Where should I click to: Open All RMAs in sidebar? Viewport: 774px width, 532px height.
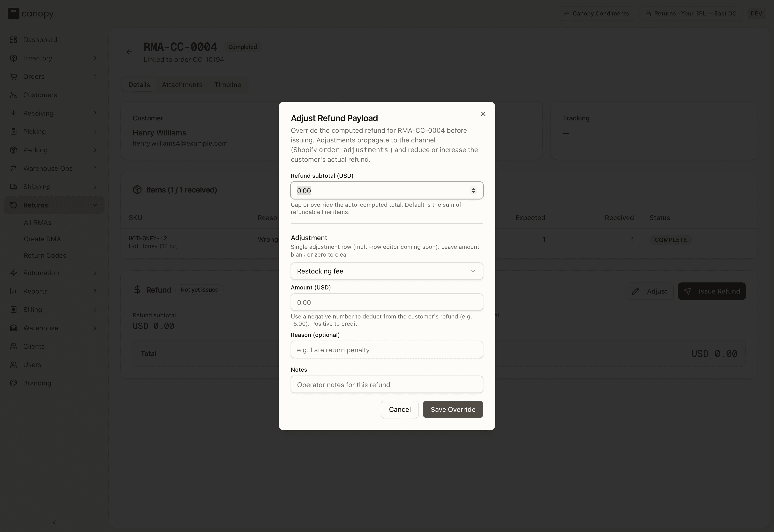tap(38, 222)
